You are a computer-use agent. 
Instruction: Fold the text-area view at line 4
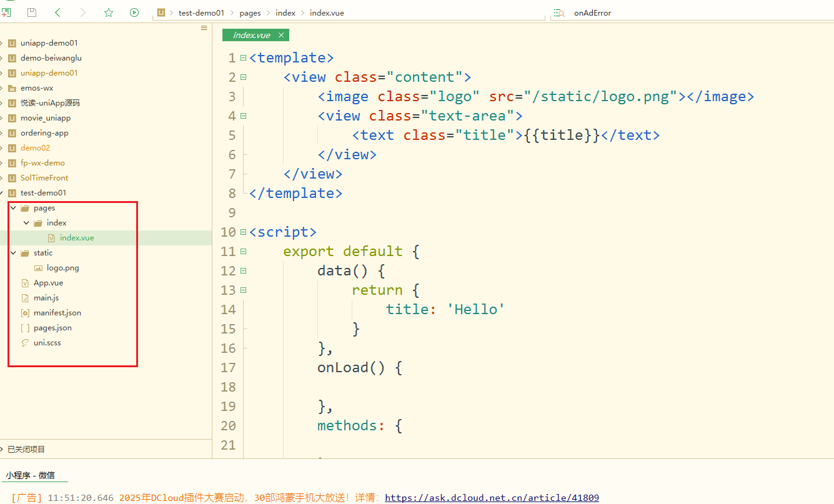pyautogui.click(x=243, y=116)
